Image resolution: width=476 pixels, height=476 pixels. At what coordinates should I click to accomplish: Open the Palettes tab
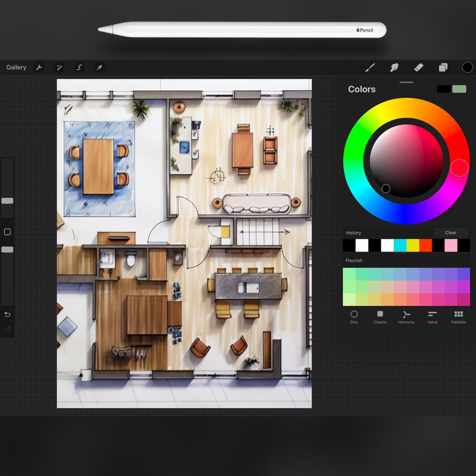459,317
